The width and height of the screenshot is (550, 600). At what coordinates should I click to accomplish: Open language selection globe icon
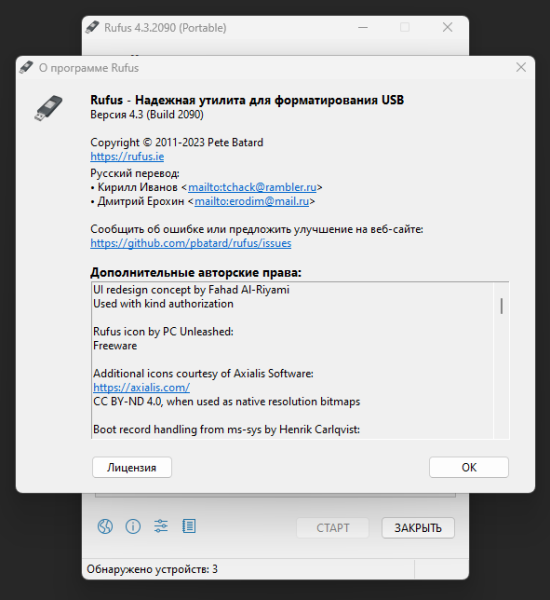pos(105,527)
